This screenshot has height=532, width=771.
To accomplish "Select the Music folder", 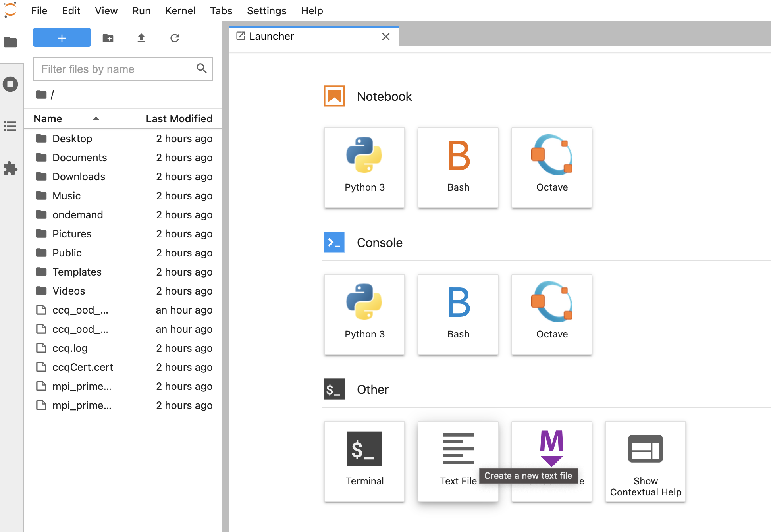I will 123,196.
